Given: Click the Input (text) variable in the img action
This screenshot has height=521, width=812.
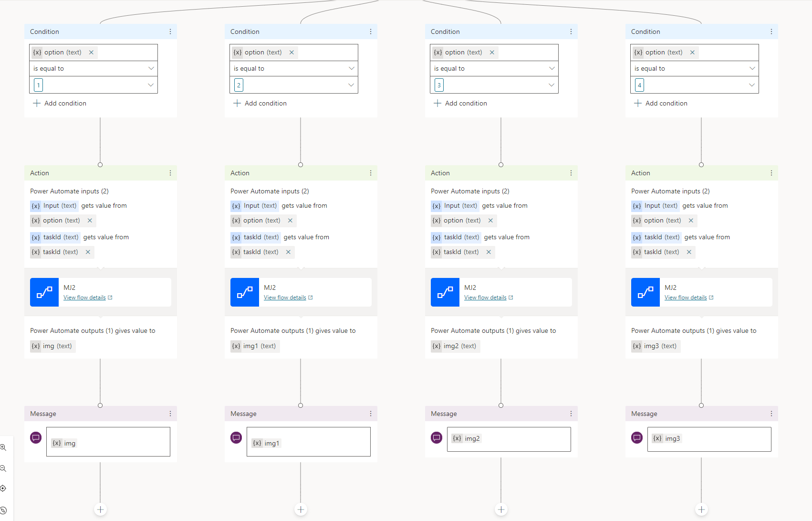Looking at the screenshot, I should (x=54, y=206).
